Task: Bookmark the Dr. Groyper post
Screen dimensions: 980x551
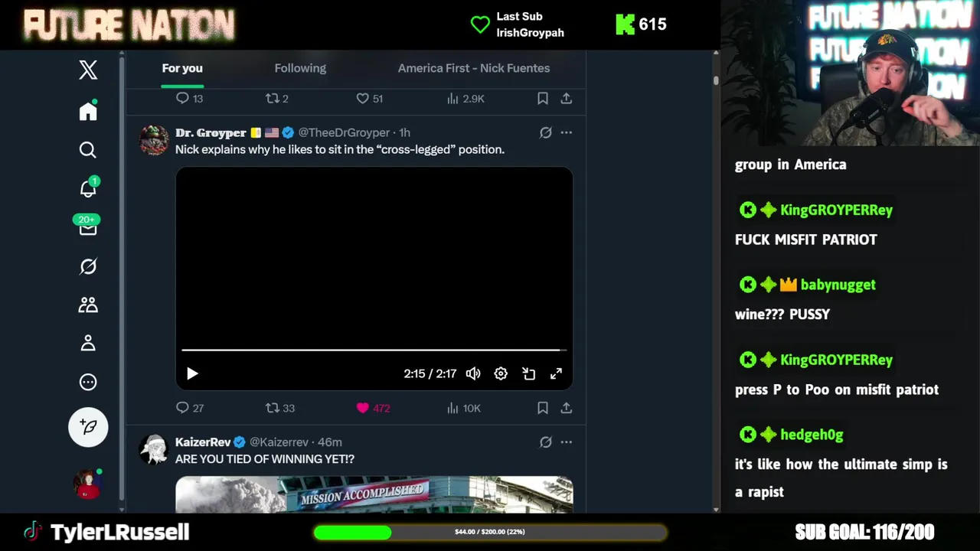Action: 542,408
